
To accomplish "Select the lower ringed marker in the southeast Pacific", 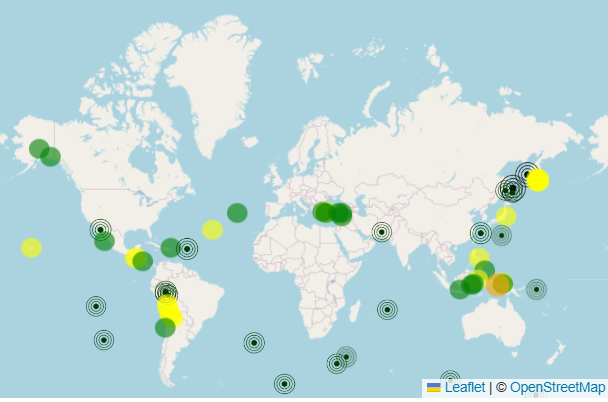I will pyautogui.click(x=104, y=340).
